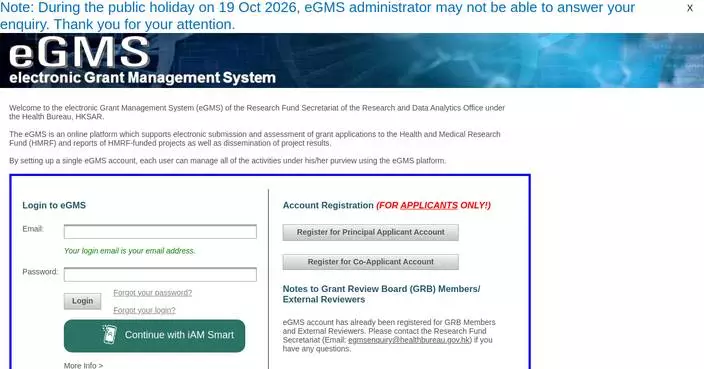Click the Login button
704x369 pixels.
click(83, 301)
